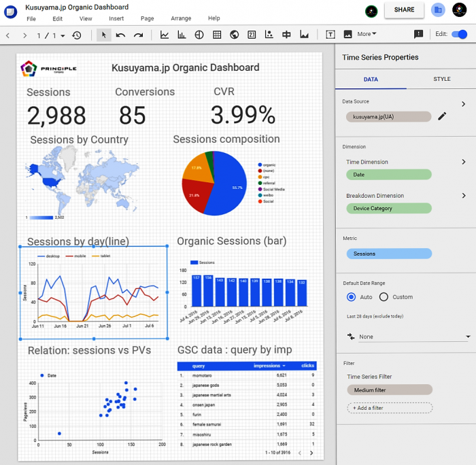Screen dimensions: 476x465
Task: Insert a text box from toolbar
Action: point(330,35)
